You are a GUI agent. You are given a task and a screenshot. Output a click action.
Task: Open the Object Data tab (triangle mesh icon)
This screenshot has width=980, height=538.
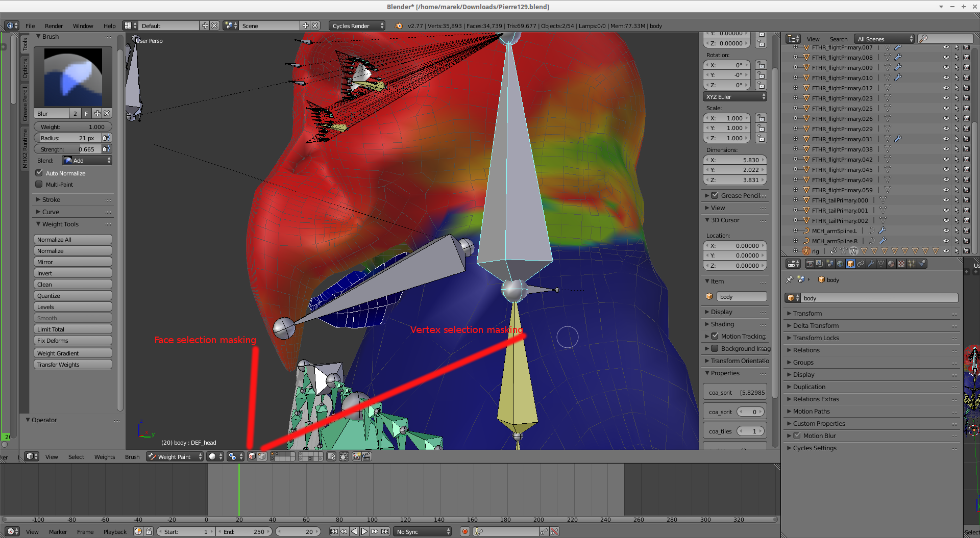881,264
